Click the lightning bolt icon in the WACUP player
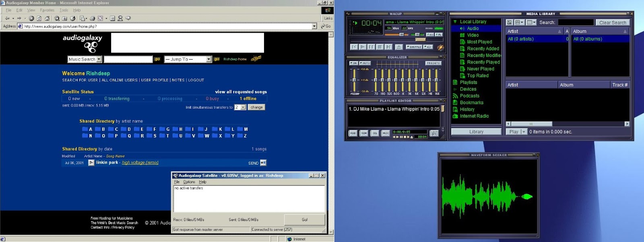The image size is (644, 242). (440, 48)
